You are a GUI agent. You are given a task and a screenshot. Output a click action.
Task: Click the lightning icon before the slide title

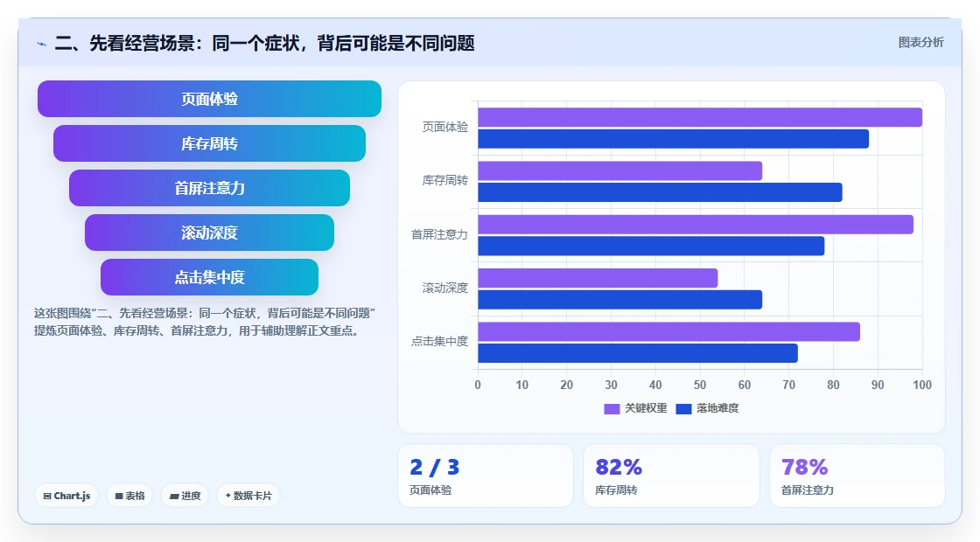(x=42, y=44)
